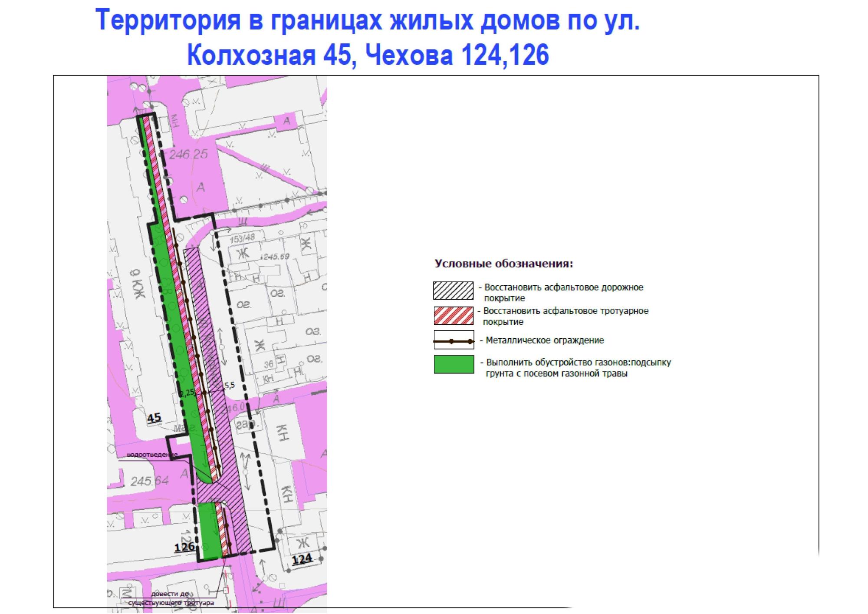
Task: Click the 'водоотведение' annotation
Action: 152,455
